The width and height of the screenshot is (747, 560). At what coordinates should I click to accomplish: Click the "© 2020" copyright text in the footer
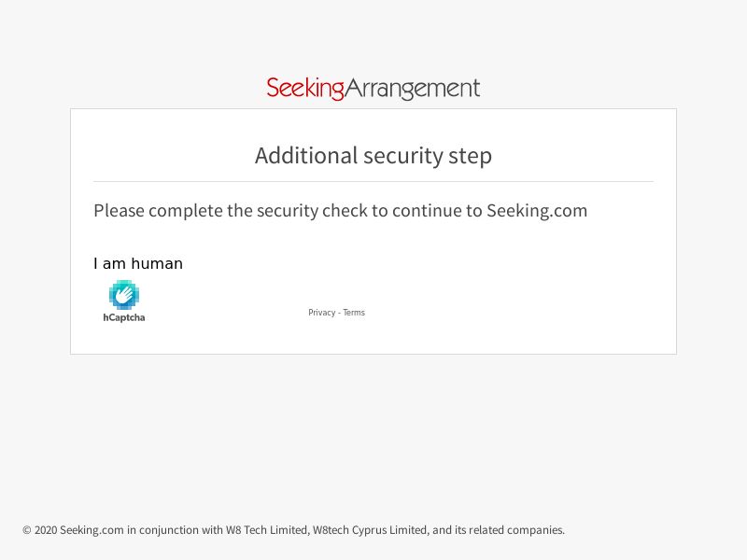tap(40, 530)
